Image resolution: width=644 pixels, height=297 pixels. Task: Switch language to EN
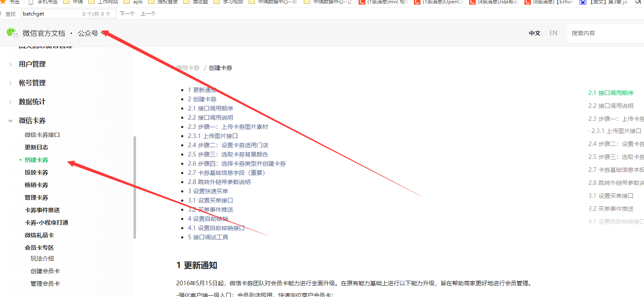tap(553, 33)
